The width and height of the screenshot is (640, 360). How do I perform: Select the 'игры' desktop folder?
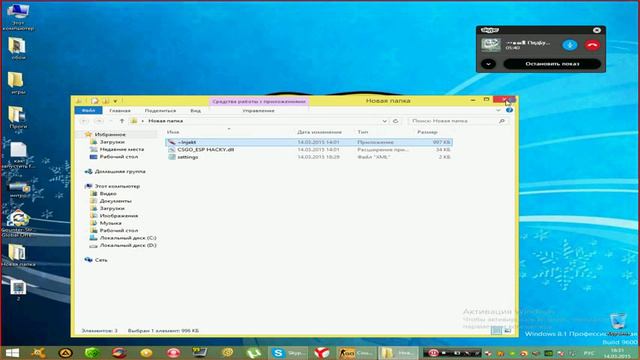(18, 83)
